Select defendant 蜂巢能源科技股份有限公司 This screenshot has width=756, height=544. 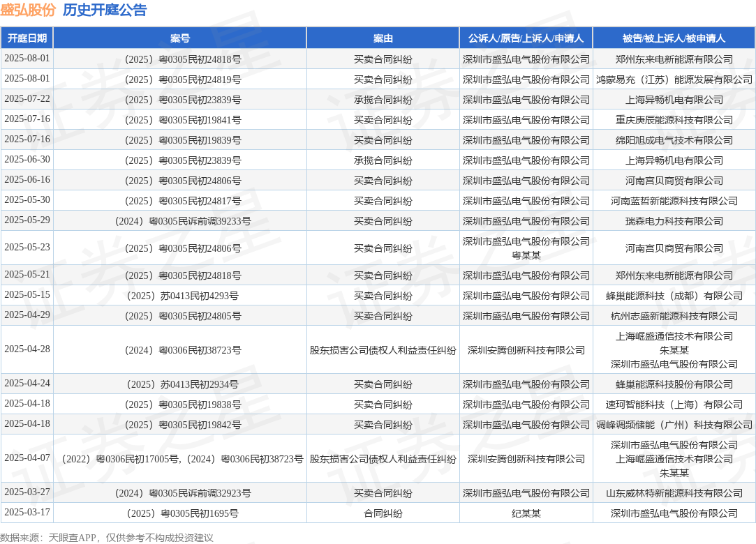click(674, 384)
